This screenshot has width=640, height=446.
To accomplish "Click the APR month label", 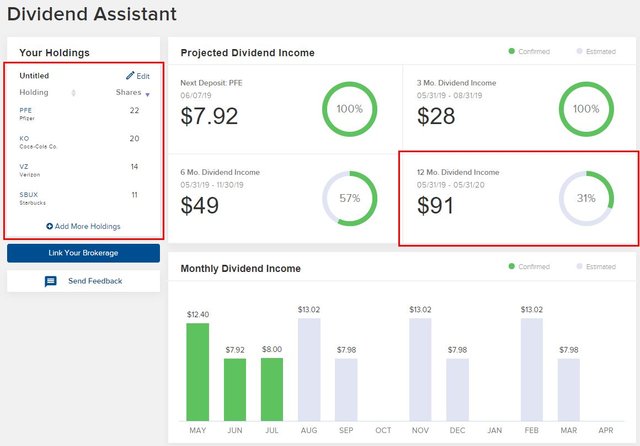I will click(606, 430).
